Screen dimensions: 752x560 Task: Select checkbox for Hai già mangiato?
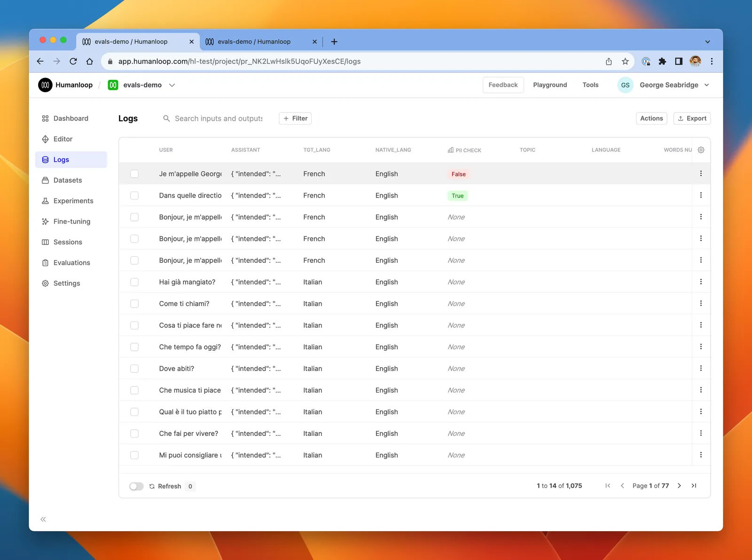(134, 282)
